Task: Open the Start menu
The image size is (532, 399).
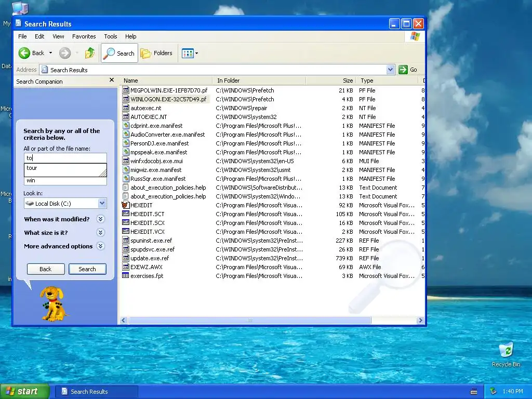Action: point(24,391)
